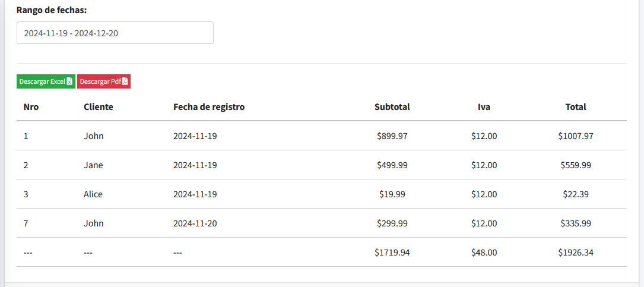Click the 2024-11-20 registration date
The width and height of the screenshot is (644, 287).
[195, 223]
